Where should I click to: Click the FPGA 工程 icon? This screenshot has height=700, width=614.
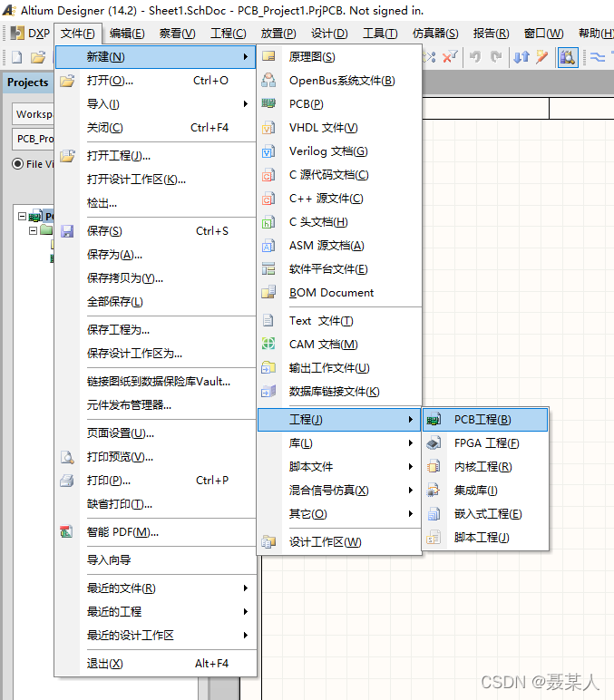(x=434, y=443)
